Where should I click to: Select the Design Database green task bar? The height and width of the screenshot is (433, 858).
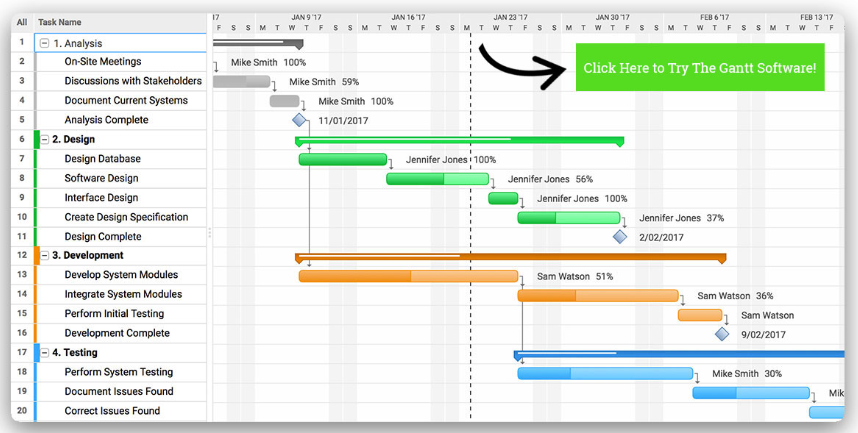[x=342, y=159]
